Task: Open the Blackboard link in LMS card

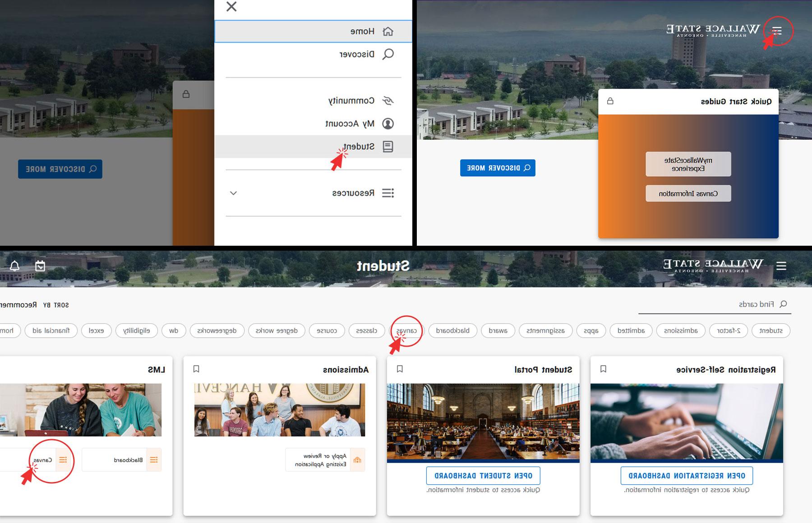Action: point(121,460)
